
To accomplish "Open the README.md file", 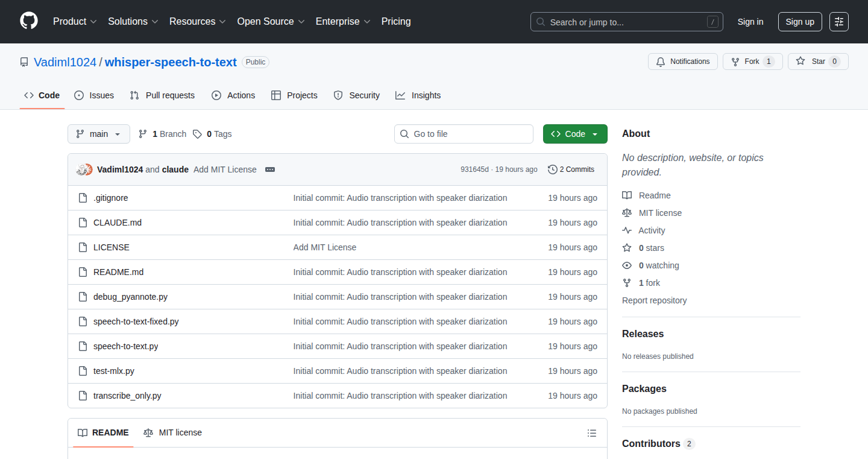I will click(x=119, y=272).
